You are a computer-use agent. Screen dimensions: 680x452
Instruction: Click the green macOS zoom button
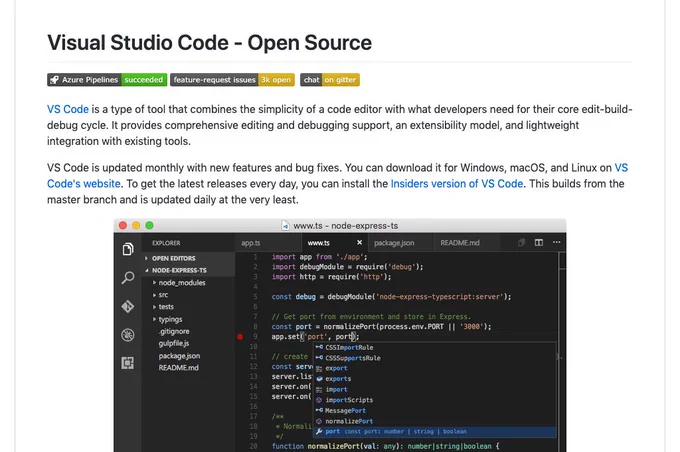[150, 225]
